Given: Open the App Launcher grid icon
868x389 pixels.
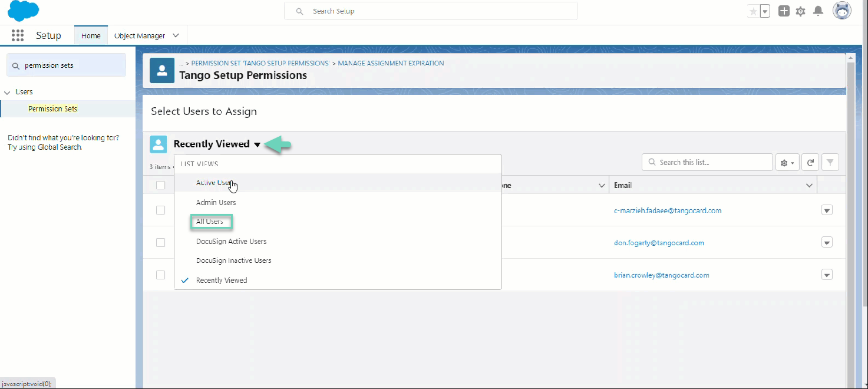Looking at the screenshot, I should tap(18, 35).
